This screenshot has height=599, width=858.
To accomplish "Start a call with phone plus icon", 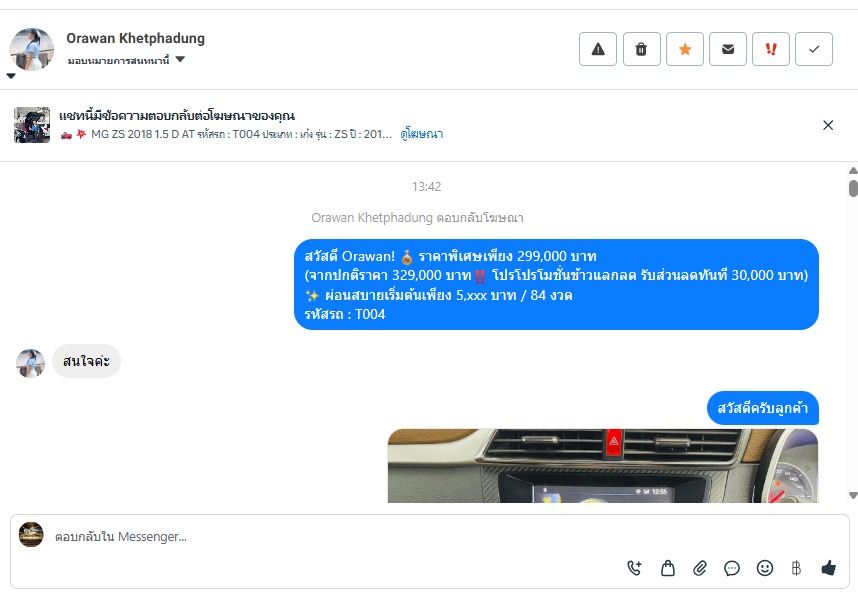I will [x=635, y=568].
